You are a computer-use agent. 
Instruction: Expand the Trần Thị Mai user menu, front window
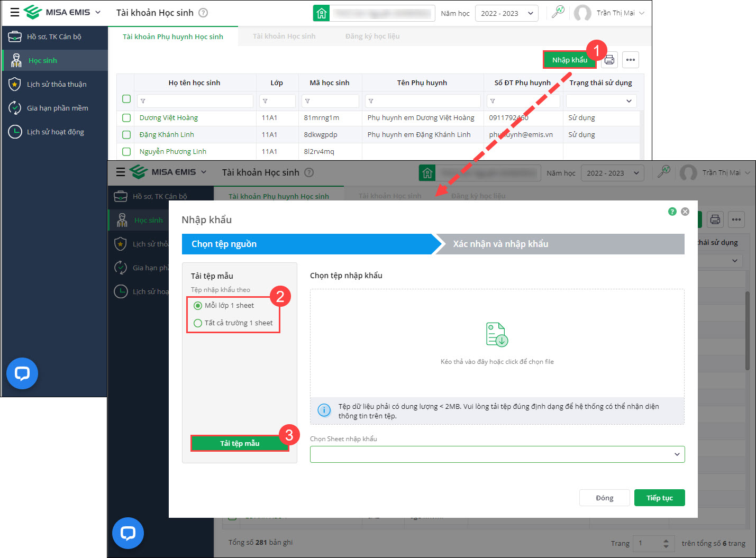[x=748, y=173]
